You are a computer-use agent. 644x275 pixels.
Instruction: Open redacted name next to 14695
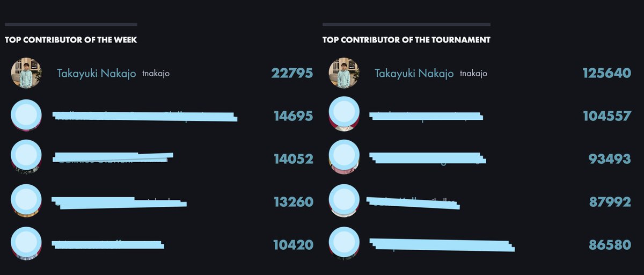coord(145,116)
